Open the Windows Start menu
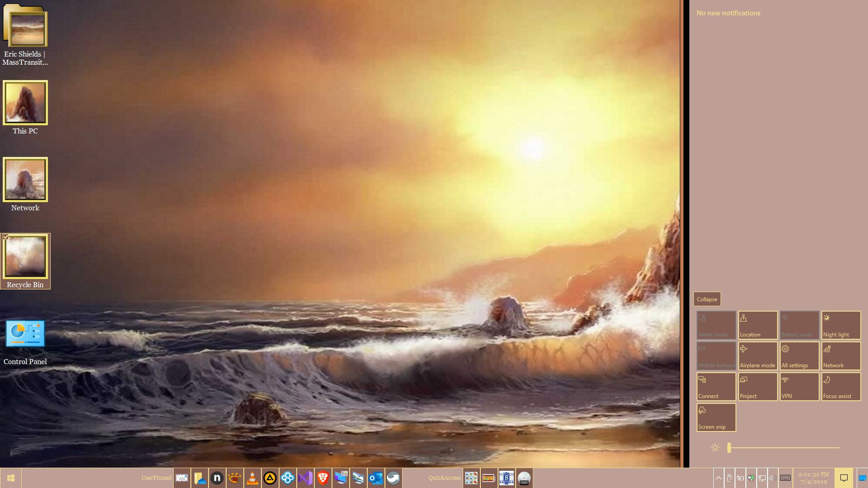868x488 pixels. [x=11, y=478]
